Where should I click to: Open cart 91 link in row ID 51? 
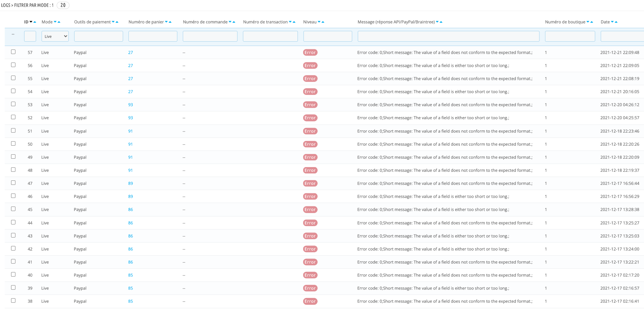[130, 132]
